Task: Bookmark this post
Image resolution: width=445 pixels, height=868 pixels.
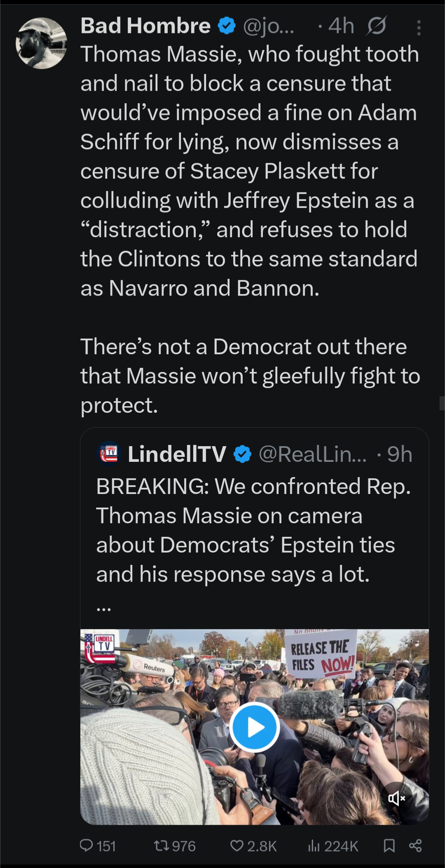Action: coord(389,846)
